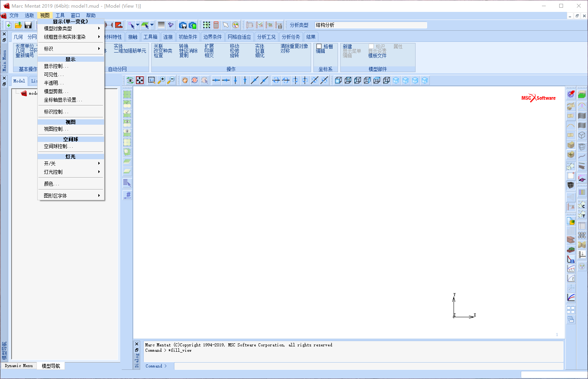This screenshot has width=588, height=379.
Task: Click the eye view-refresh icon
Action: click(x=130, y=80)
